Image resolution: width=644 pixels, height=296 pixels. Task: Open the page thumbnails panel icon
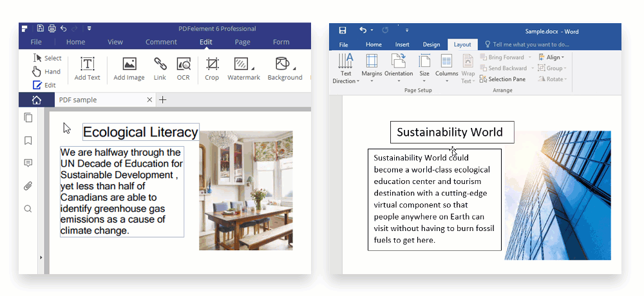(x=28, y=118)
